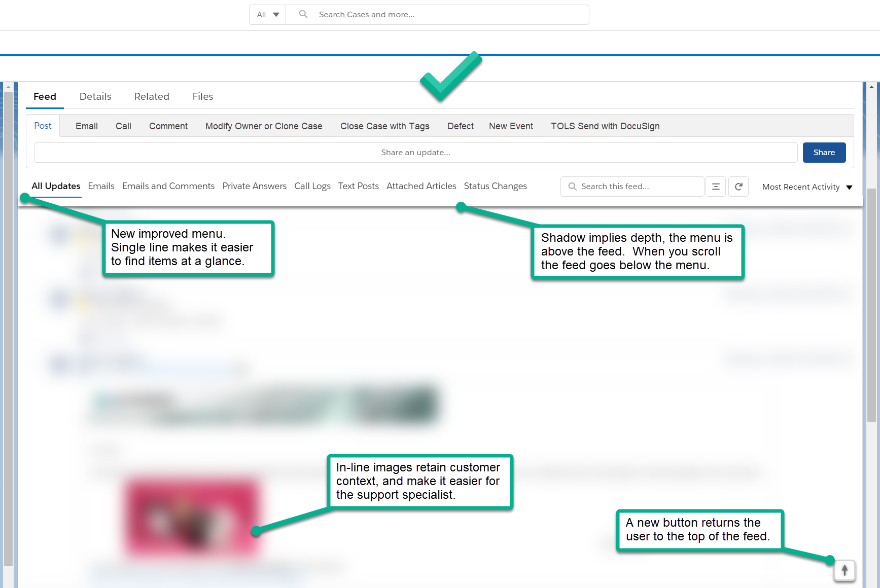
Task: Click the magnifier icon in global search
Action: [x=303, y=14]
